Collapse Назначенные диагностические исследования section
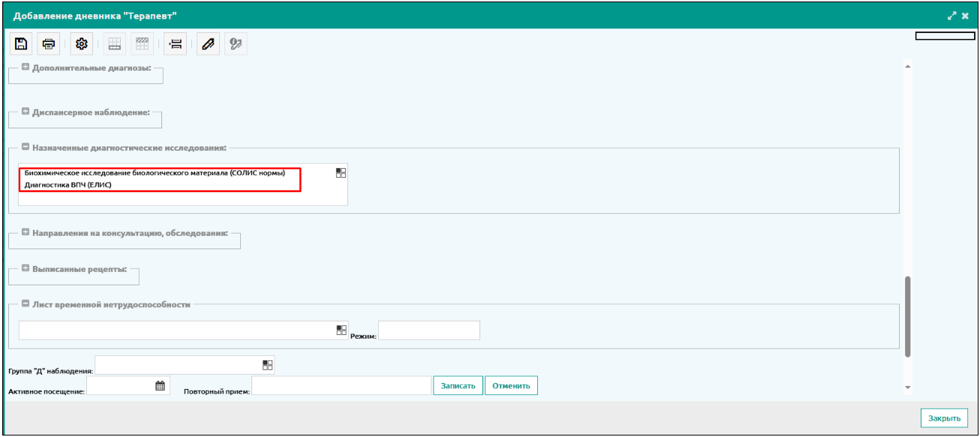This screenshot has width=980, height=437. pyautogui.click(x=26, y=147)
